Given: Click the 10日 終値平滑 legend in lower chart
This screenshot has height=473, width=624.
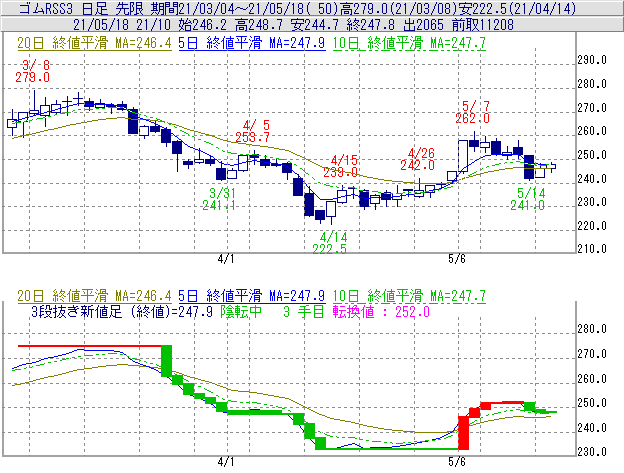Looking at the screenshot, I should point(409,296).
